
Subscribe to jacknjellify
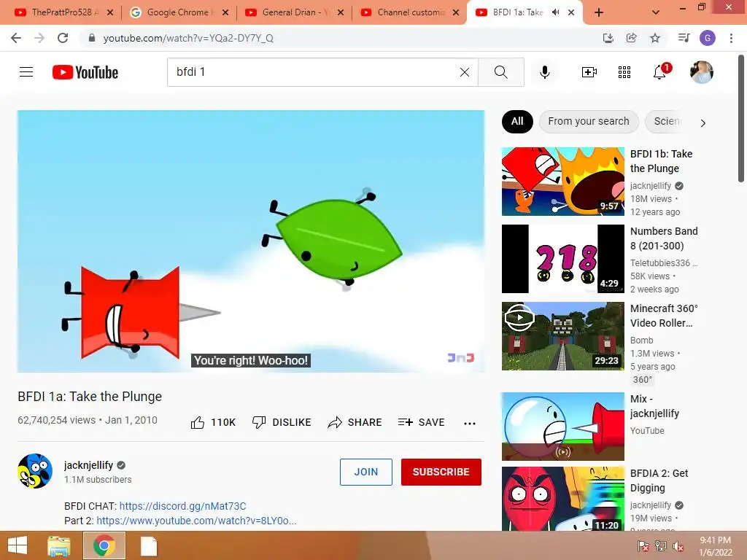[x=441, y=472]
